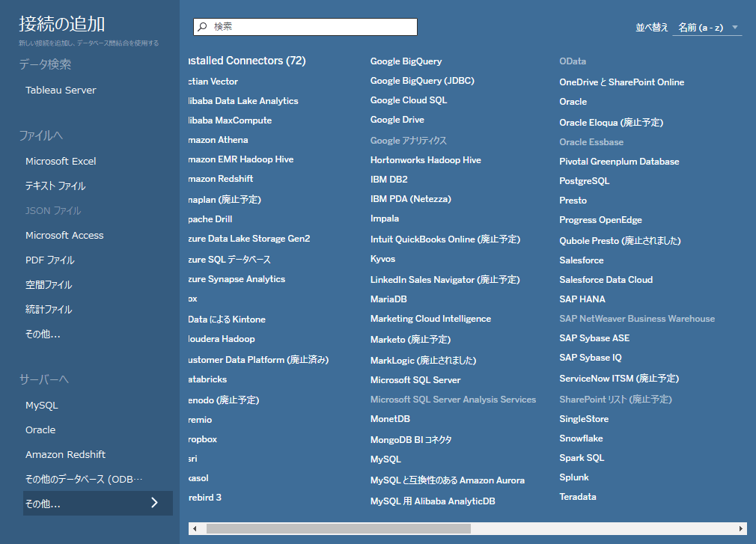The height and width of the screenshot is (544, 756).
Task: Select Pivotal Greenplum Database connector
Action: click(x=620, y=162)
